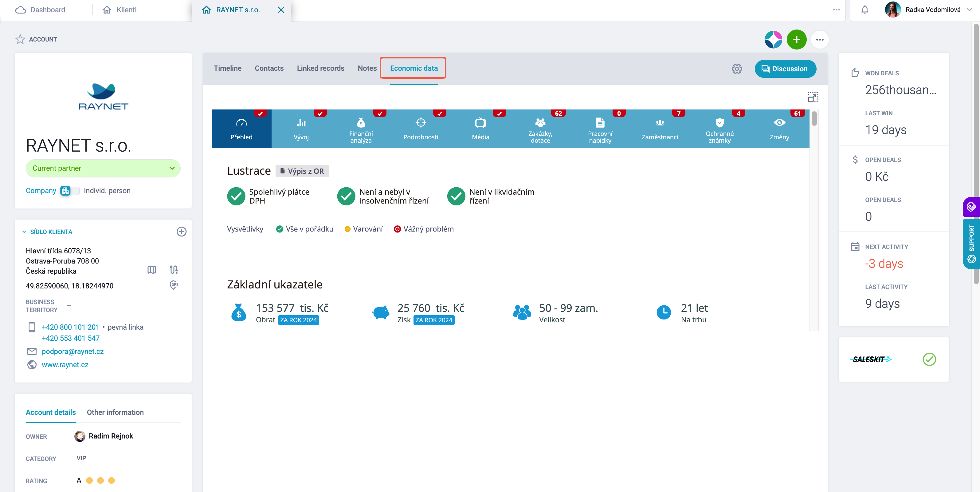Open Pracovní nabídky section

pos(600,129)
